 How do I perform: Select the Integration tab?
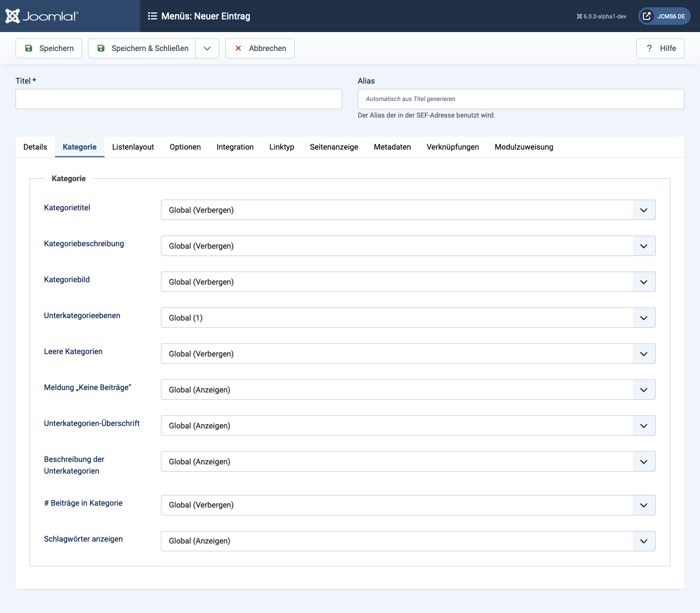pos(235,147)
